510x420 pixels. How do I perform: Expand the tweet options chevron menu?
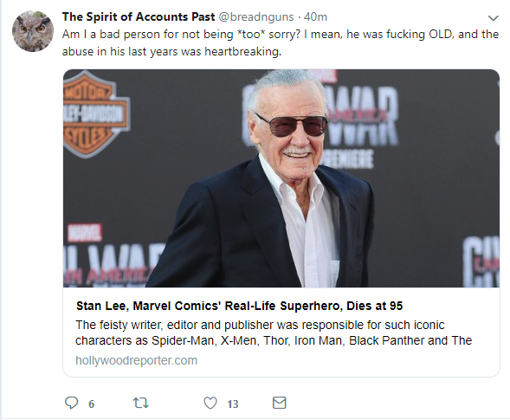click(494, 18)
